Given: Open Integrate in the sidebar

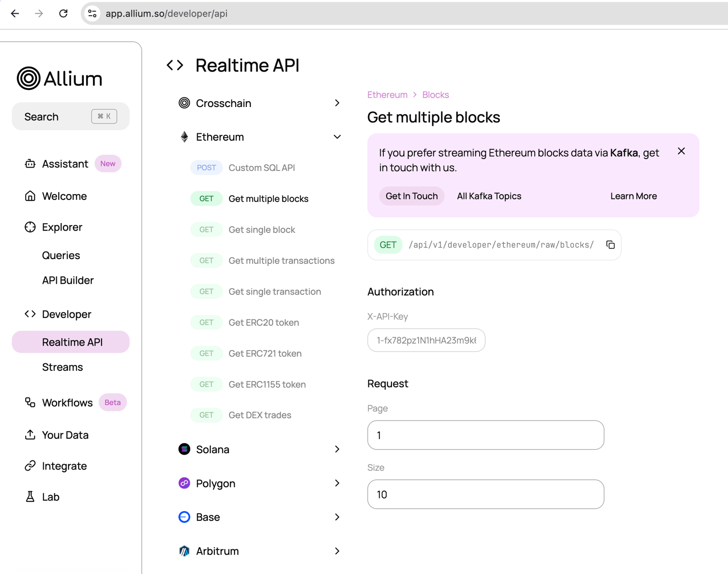Looking at the screenshot, I should [x=64, y=466].
